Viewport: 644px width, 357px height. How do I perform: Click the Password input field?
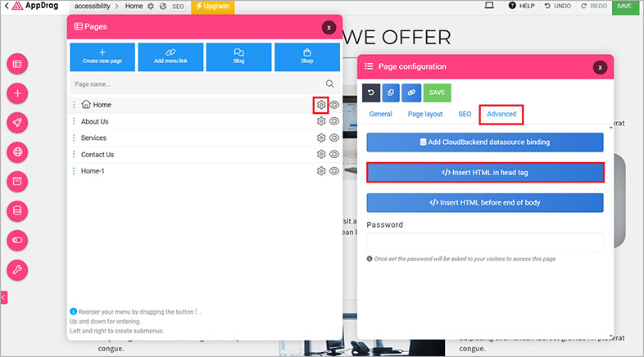485,242
